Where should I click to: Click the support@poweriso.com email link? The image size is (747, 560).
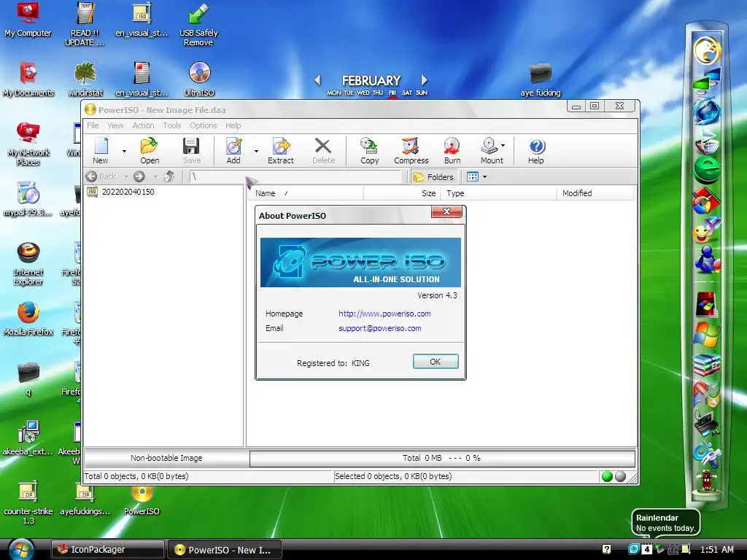tap(379, 328)
